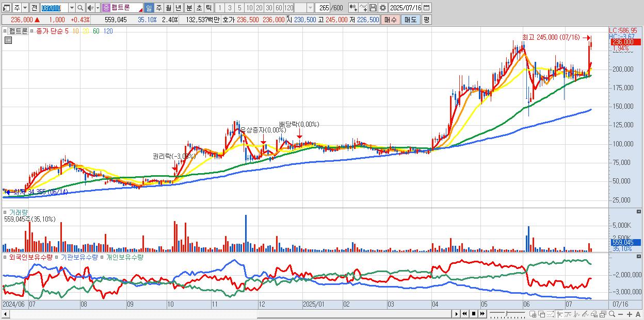Select the 일 daily period toggle

(149, 8)
